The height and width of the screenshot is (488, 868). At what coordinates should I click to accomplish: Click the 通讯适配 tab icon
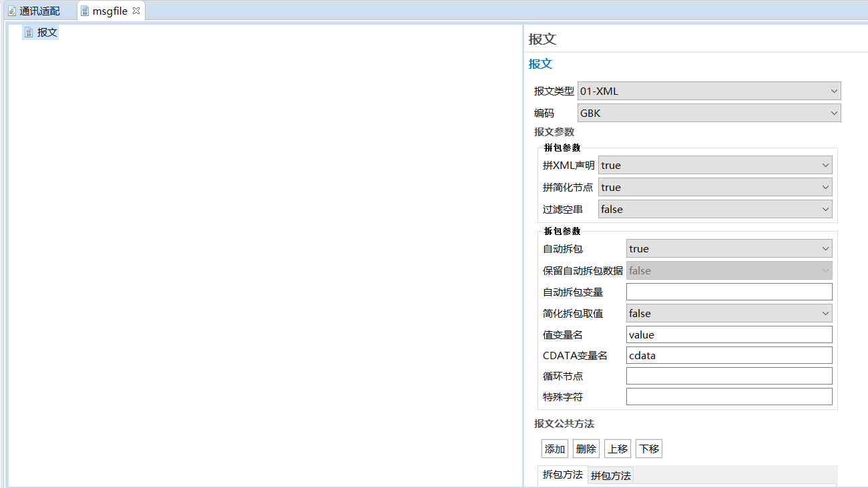[12, 11]
